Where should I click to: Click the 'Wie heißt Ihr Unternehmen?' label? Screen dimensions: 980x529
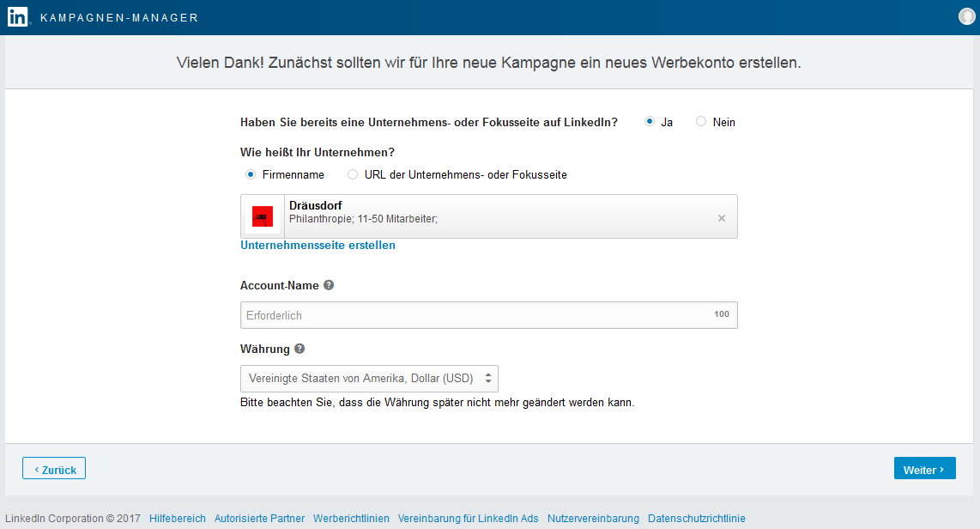[x=318, y=152]
